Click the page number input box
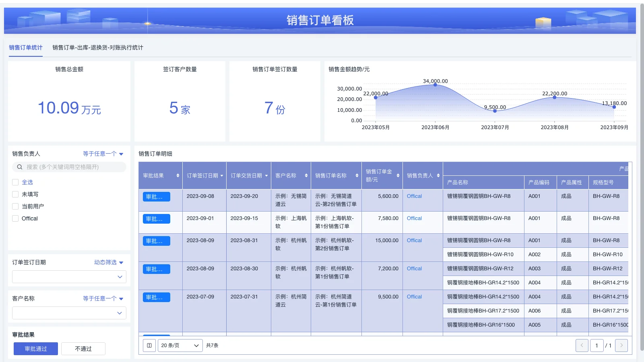 pyautogui.click(x=597, y=346)
